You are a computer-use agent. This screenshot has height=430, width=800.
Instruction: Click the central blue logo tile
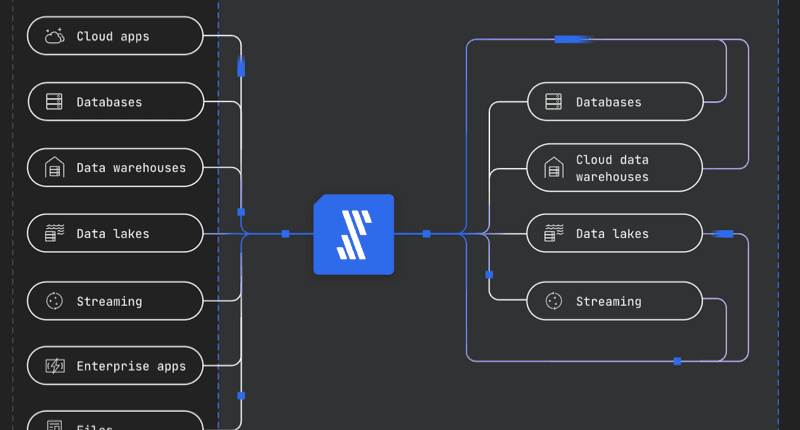click(354, 234)
